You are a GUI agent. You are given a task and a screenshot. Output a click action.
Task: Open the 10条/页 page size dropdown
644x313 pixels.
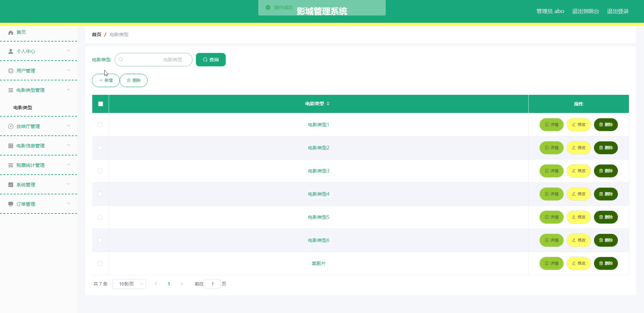[x=129, y=284]
